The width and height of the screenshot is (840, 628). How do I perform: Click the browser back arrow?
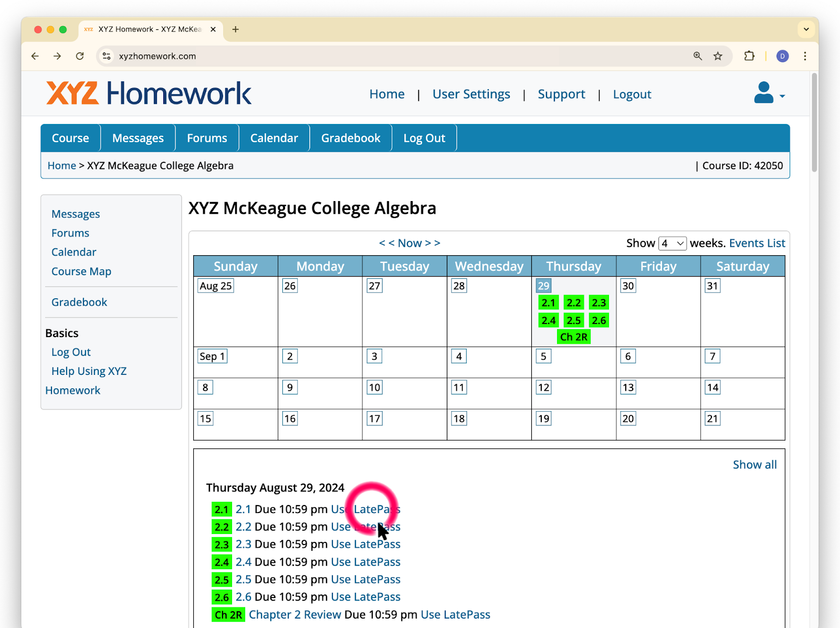35,56
